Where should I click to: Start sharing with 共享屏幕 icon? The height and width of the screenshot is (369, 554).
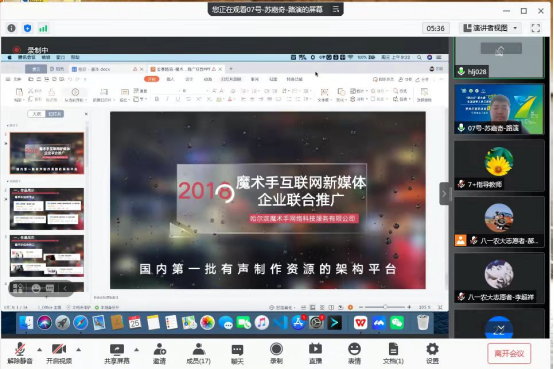click(x=117, y=353)
